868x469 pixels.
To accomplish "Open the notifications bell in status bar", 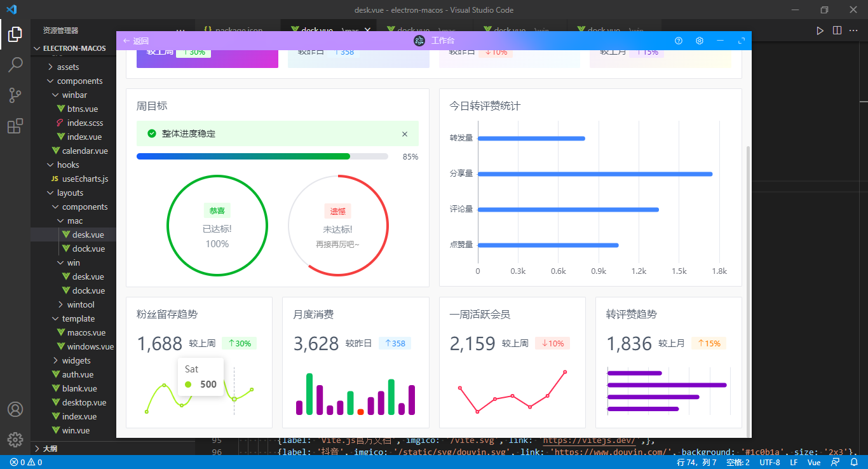I will point(854,463).
